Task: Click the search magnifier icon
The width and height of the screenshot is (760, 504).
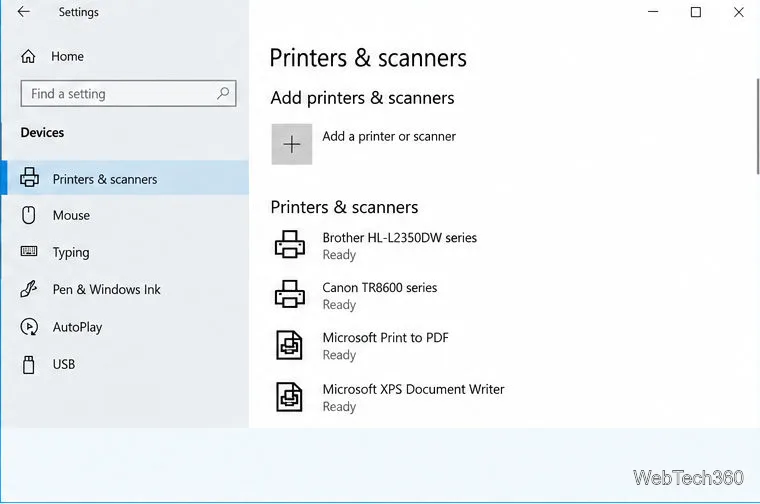Action: [x=223, y=93]
